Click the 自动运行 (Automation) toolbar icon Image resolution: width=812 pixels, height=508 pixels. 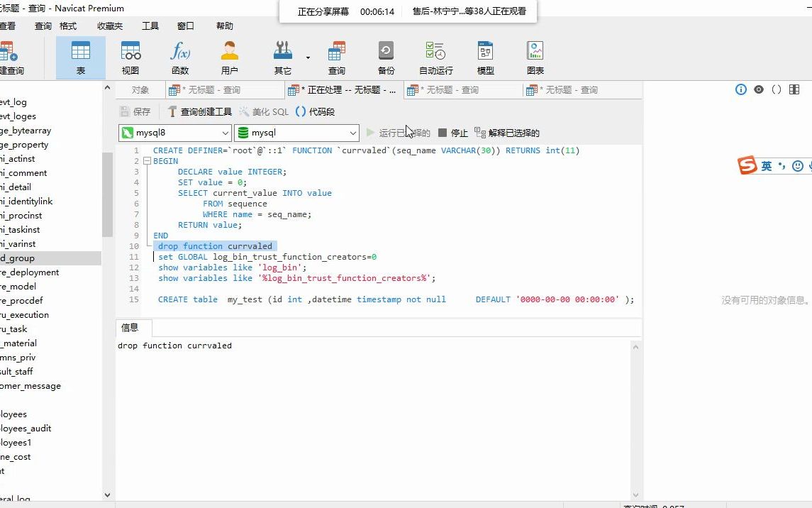[x=435, y=57]
